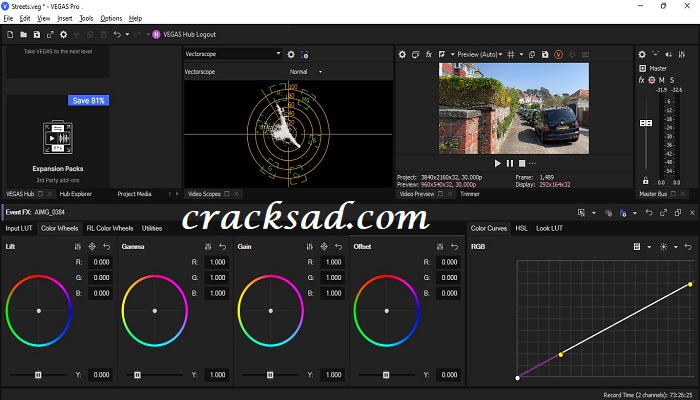Create a new project with New icon
This screenshot has width=700, height=400.
[10, 34]
